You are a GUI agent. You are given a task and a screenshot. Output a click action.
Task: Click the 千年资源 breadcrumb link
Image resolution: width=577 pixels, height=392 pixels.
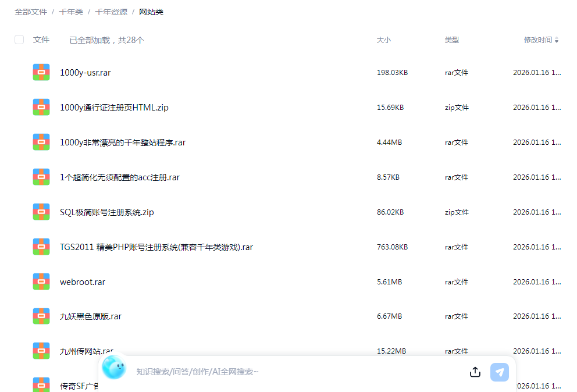click(x=113, y=12)
